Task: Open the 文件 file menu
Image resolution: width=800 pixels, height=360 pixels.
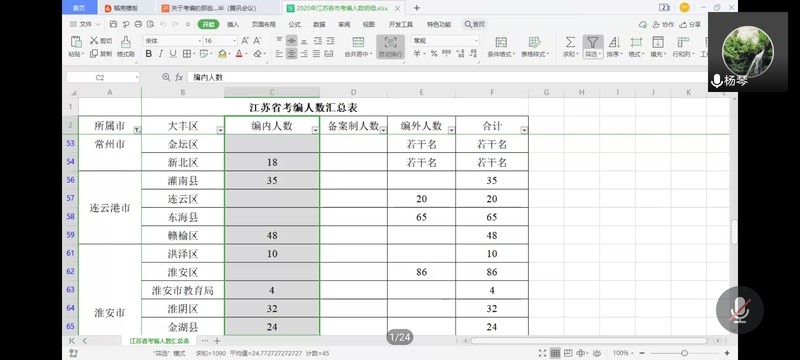Action: pyautogui.click(x=85, y=24)
